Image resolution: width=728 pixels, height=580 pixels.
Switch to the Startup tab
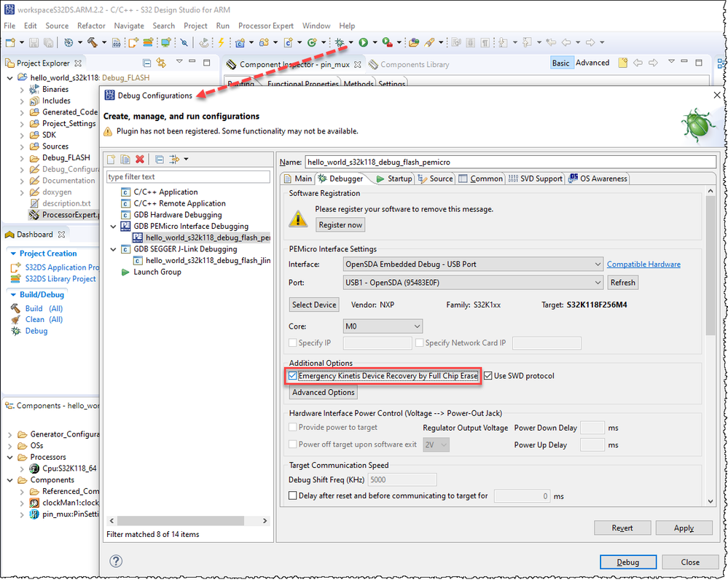pos(394,179)
